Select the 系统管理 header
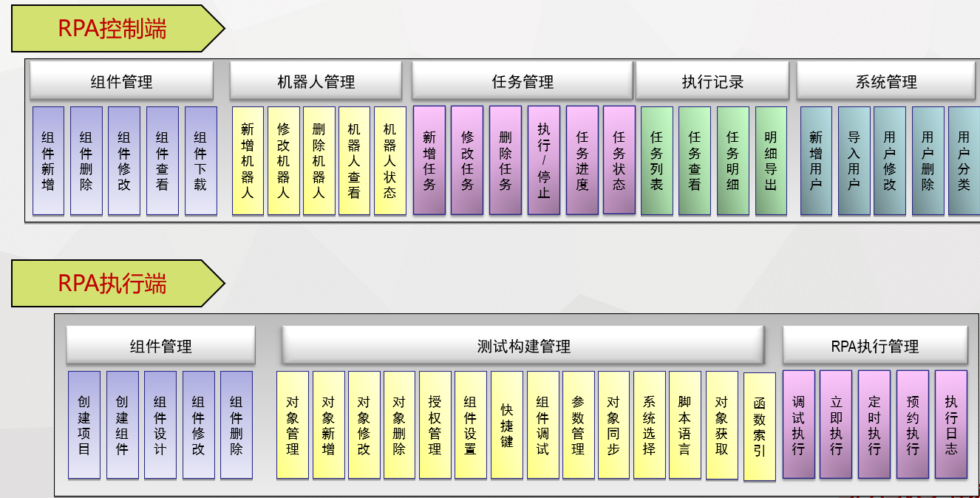Viewport: 980px width, 498px height. 886,81
